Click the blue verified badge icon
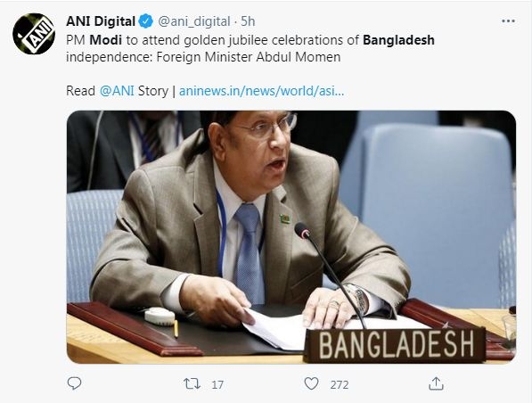 pos(146,21)
